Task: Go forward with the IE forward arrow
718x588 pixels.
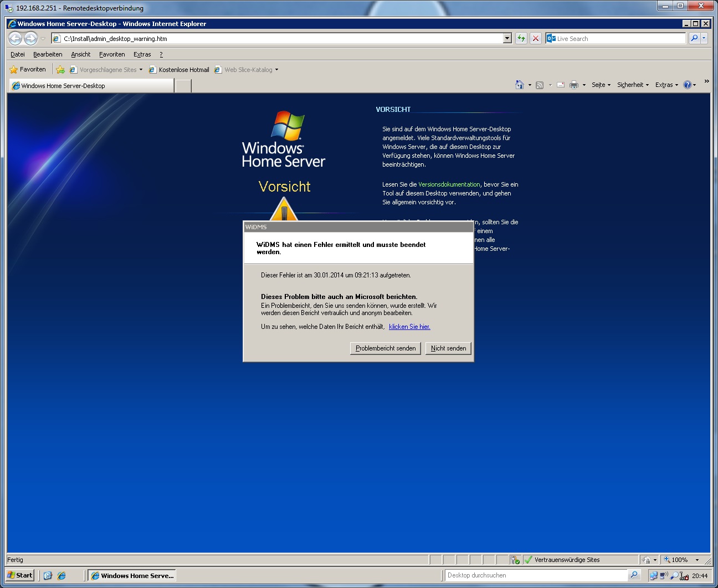Action: (x=31, y=38)
